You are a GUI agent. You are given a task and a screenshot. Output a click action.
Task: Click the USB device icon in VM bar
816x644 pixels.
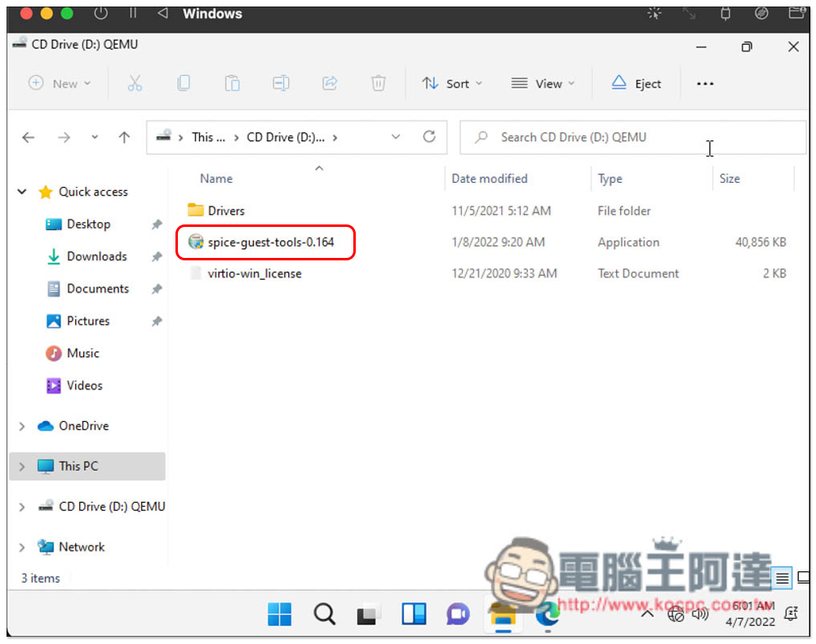[x=725, y=14]
